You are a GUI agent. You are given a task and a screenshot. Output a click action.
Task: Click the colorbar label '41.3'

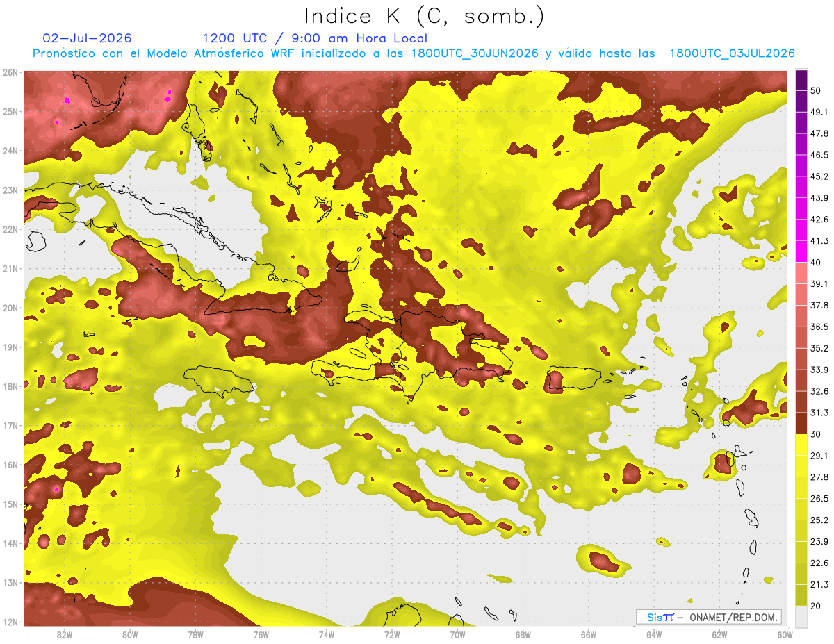coord(819,241)
